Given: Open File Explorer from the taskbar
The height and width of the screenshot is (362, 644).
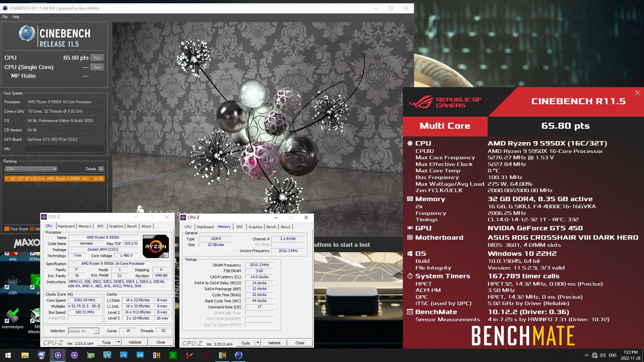Looking at the screenshot, I should [25, 355].
